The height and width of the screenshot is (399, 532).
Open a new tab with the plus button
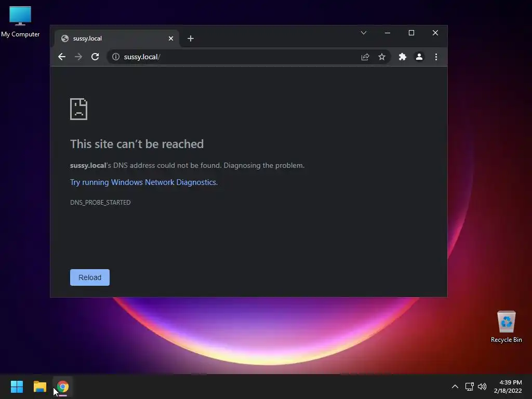click(191, 38)
